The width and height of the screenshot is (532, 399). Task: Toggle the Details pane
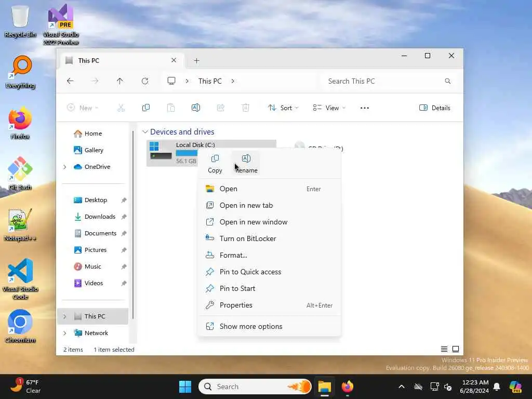point(435,108)
